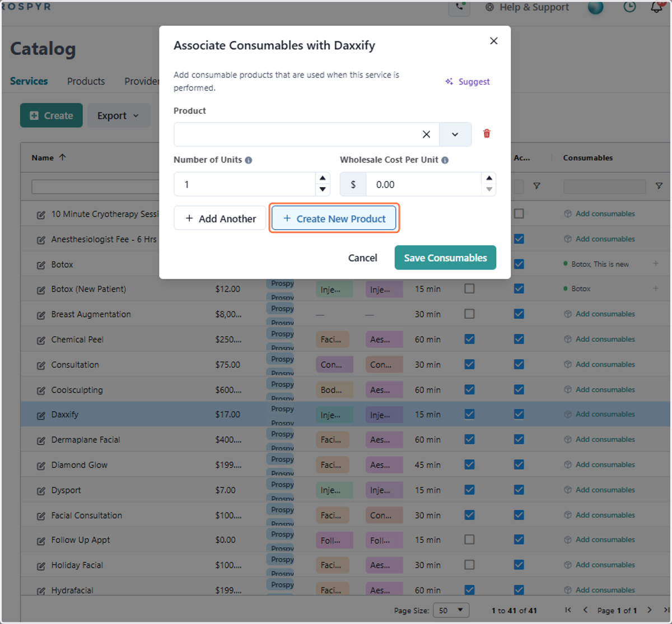Open the Page Size 50 dropdown
The image size is (672, 624).
(x=451, y=611)
